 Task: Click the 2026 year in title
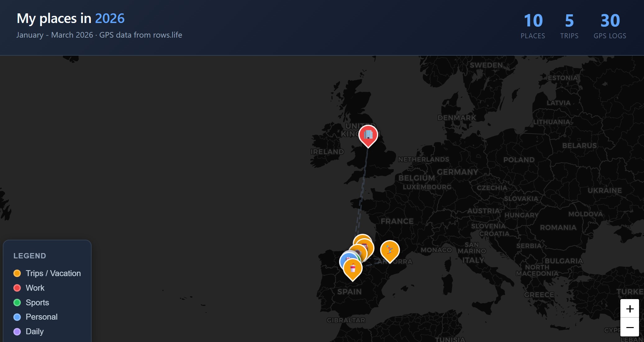[x=110, y=18]
